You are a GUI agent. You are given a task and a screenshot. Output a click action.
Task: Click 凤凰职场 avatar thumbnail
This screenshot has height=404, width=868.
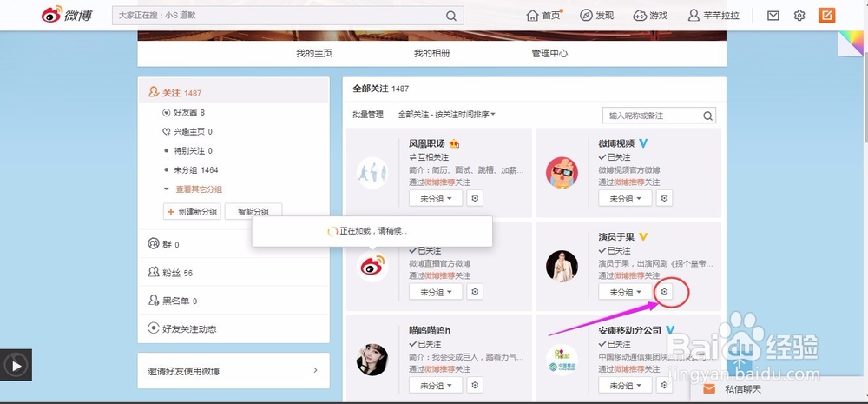point(372,172)
